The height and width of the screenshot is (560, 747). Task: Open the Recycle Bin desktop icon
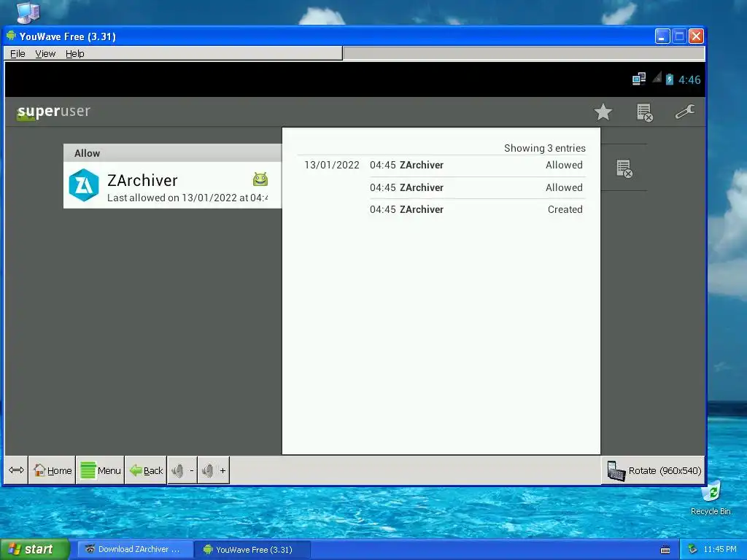click(711, 498)
